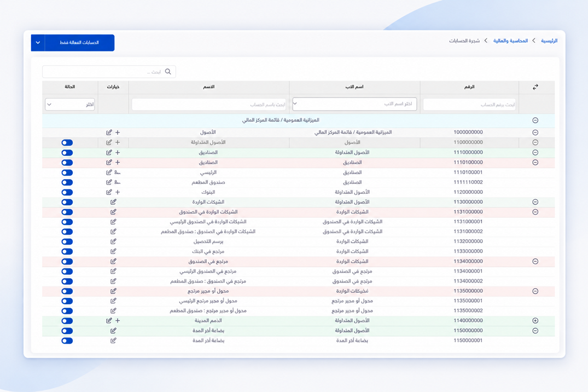This screenshot has height=392, width=588.
Task: Collapse account 1134000000 tree node
Action: [x=535, y=262]
